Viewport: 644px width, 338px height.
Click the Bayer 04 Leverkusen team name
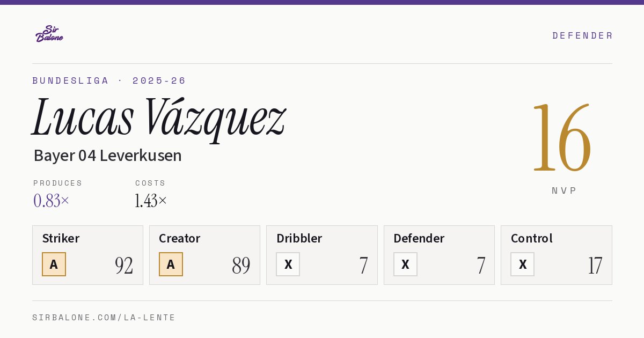(107, 156)
